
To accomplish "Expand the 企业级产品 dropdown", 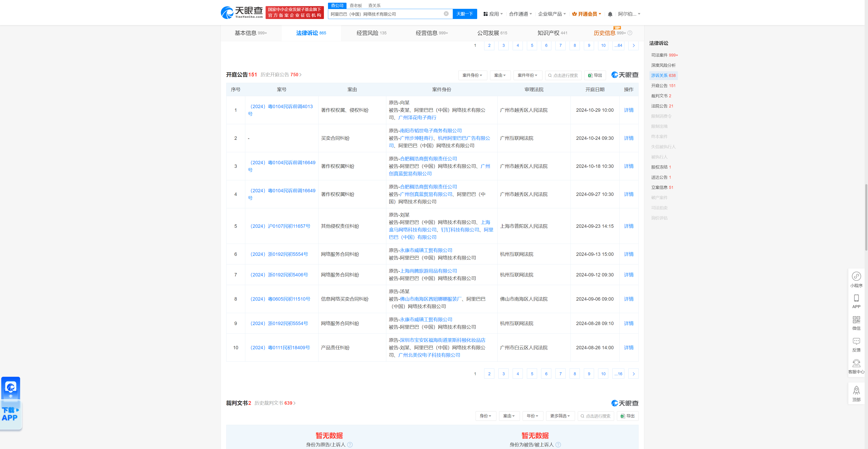I will tap(552, 14).
